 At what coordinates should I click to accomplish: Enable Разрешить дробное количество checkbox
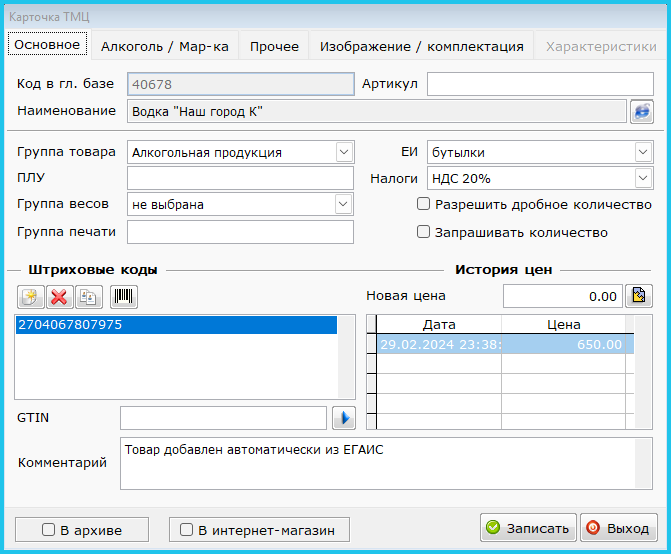point(423,204)
